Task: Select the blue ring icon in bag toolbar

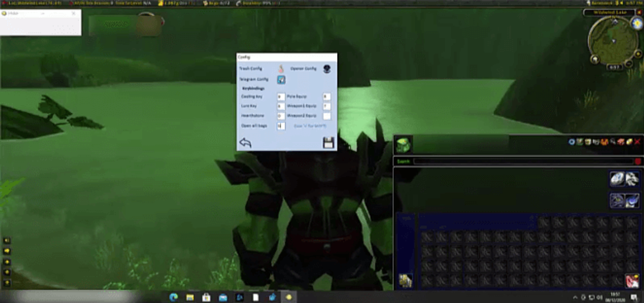Action: click(x=571, y=142)
